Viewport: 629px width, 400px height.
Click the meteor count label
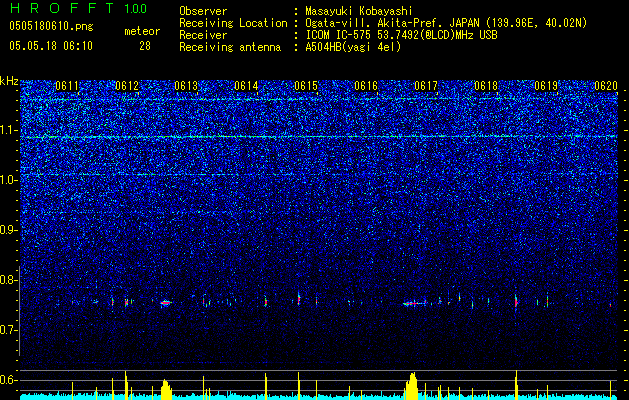(x=142, y=31)
